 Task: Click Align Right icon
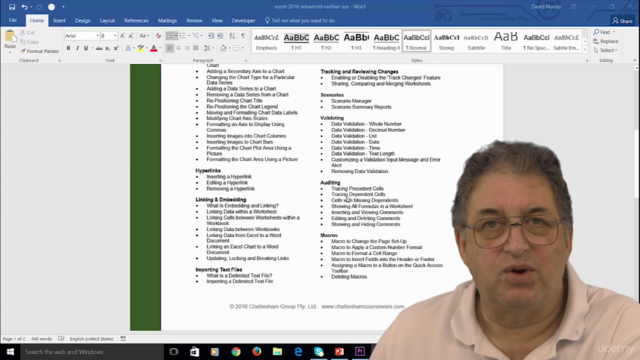[187, 48]
